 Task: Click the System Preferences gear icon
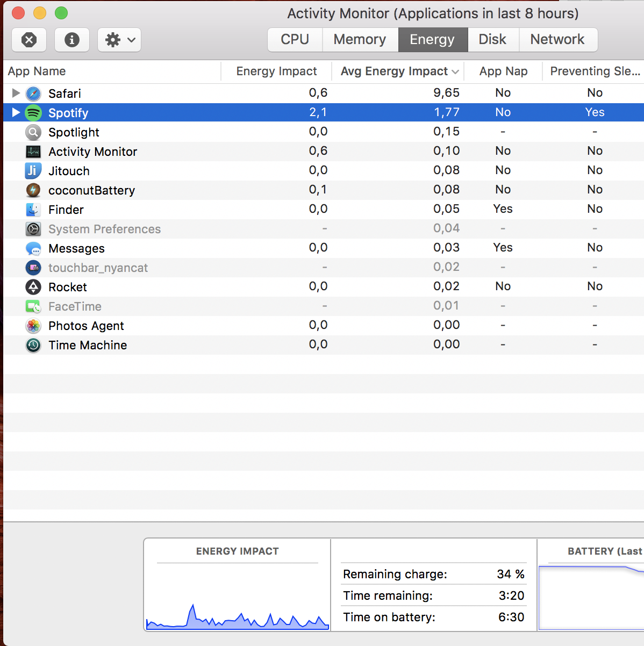click(x=33, y=229)
